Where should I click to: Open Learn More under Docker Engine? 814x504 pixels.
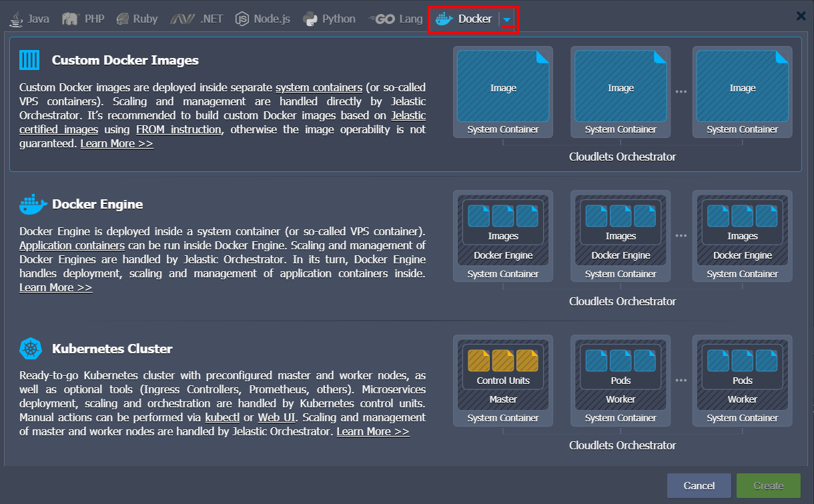56,287
